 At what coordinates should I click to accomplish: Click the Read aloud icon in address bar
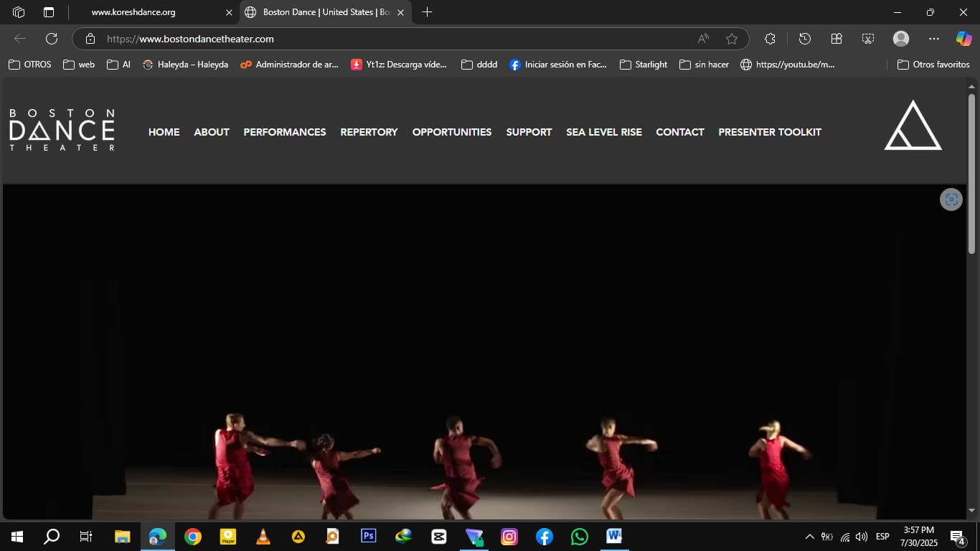click(x=703, y=39)
